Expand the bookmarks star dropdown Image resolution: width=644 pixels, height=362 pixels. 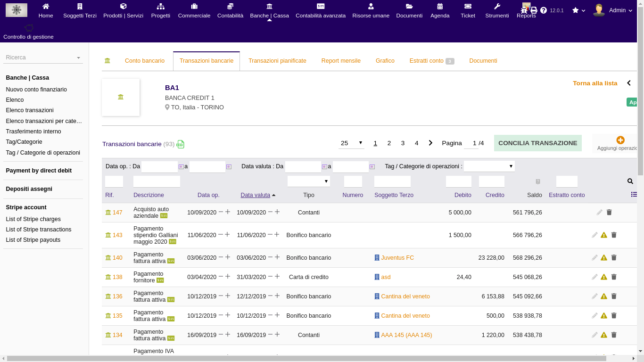pyautogui.click(x=578, y=10)
